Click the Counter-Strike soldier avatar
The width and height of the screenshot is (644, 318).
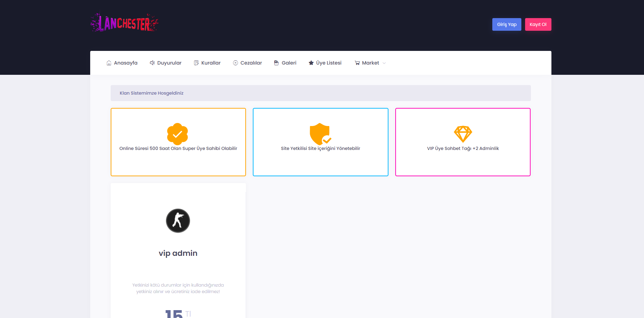pyautogui.click(x=178, y=221)
